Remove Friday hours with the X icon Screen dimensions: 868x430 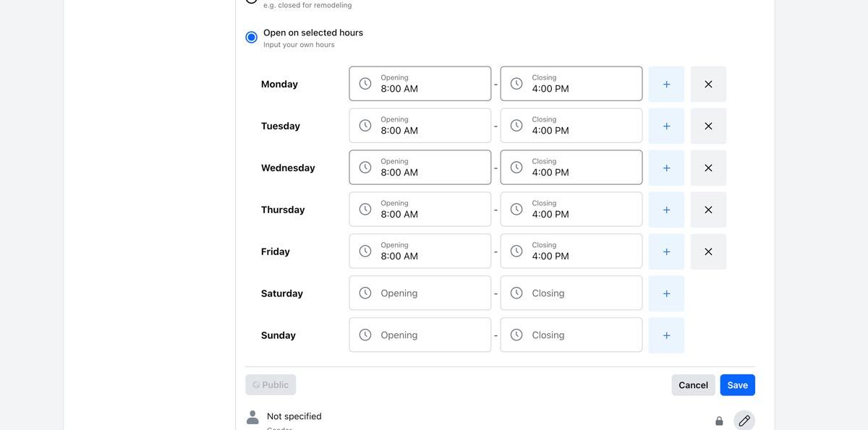[x=708, y=251]
